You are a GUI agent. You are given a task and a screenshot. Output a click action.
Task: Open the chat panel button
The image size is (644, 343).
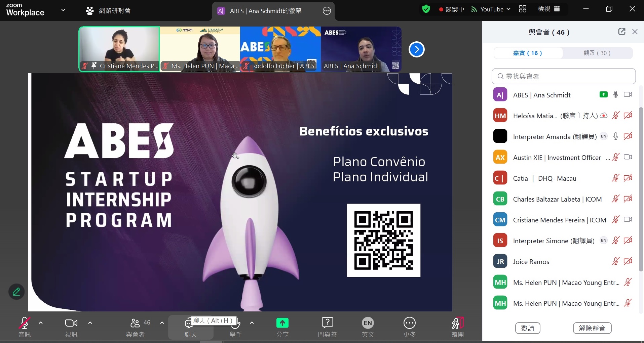coord(191,328)
